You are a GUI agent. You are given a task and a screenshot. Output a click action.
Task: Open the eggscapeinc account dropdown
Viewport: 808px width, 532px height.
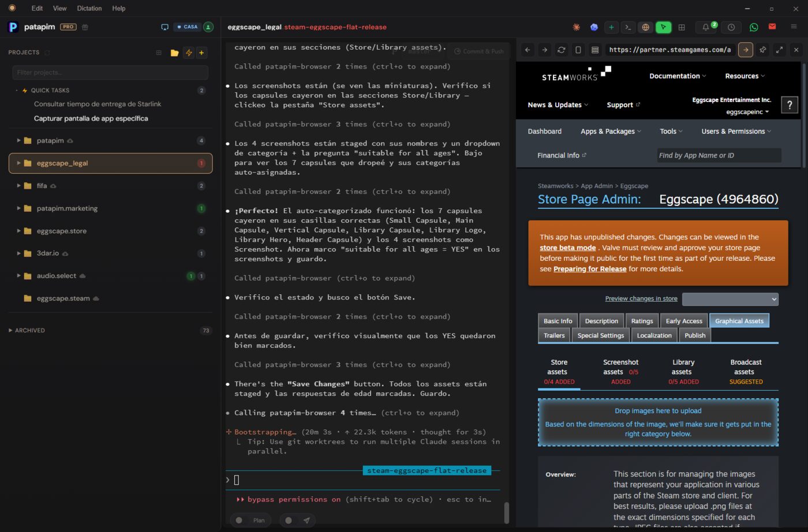click(747, 112)
